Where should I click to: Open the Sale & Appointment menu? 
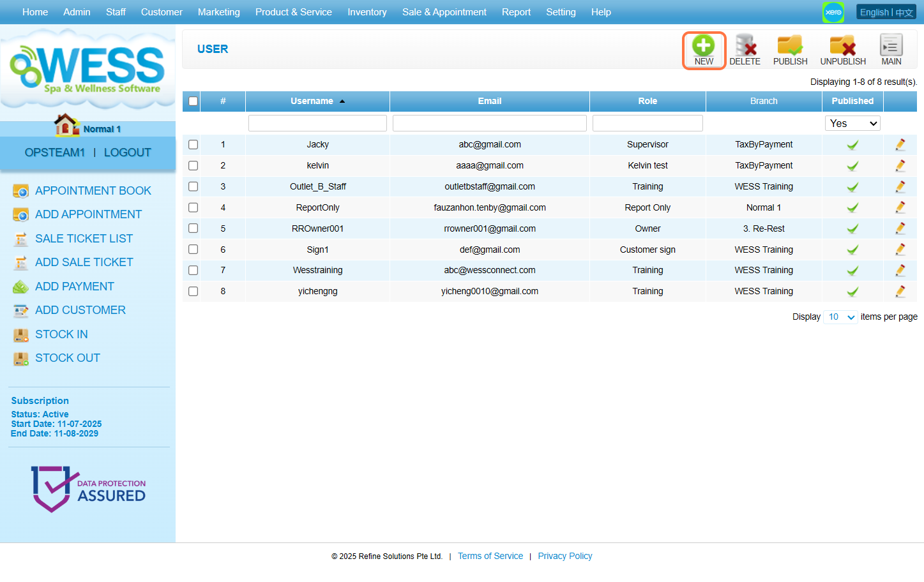(x=444, y=12)
